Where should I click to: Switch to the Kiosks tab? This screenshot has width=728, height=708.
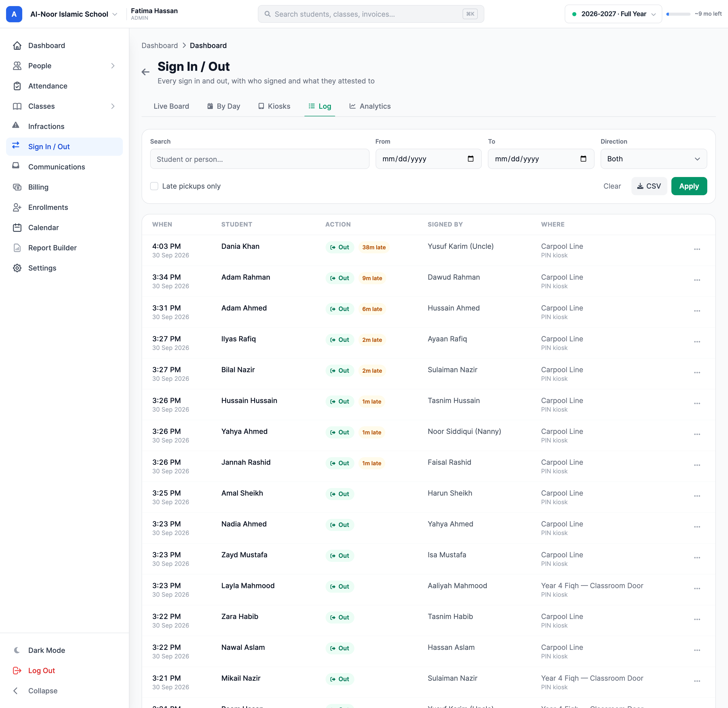[x=275, y=106]
